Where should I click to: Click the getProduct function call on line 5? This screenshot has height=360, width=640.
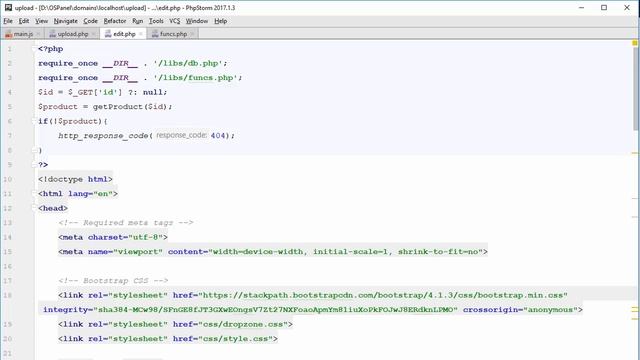click(118, 107)
